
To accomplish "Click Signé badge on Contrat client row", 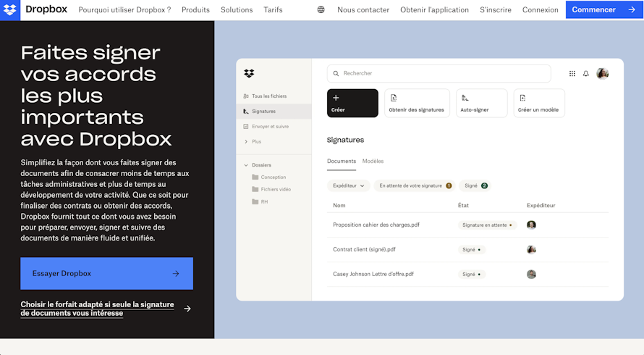I will [472, 250].
